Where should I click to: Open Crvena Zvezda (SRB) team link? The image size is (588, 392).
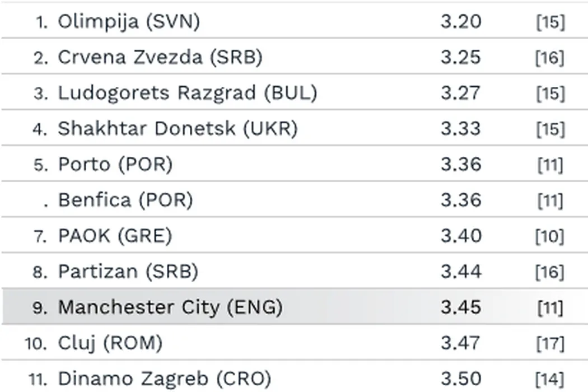160,58
